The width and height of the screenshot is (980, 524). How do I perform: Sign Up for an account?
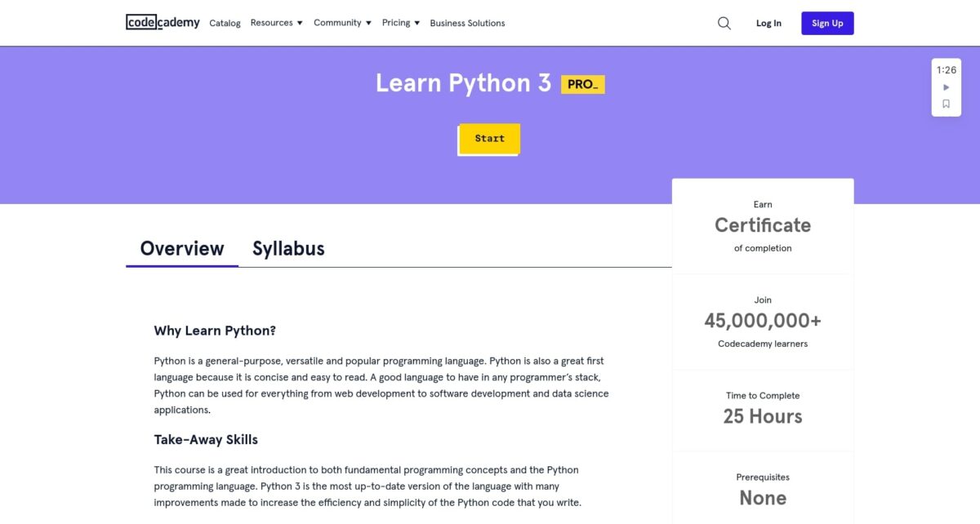(x=826, y=23)
